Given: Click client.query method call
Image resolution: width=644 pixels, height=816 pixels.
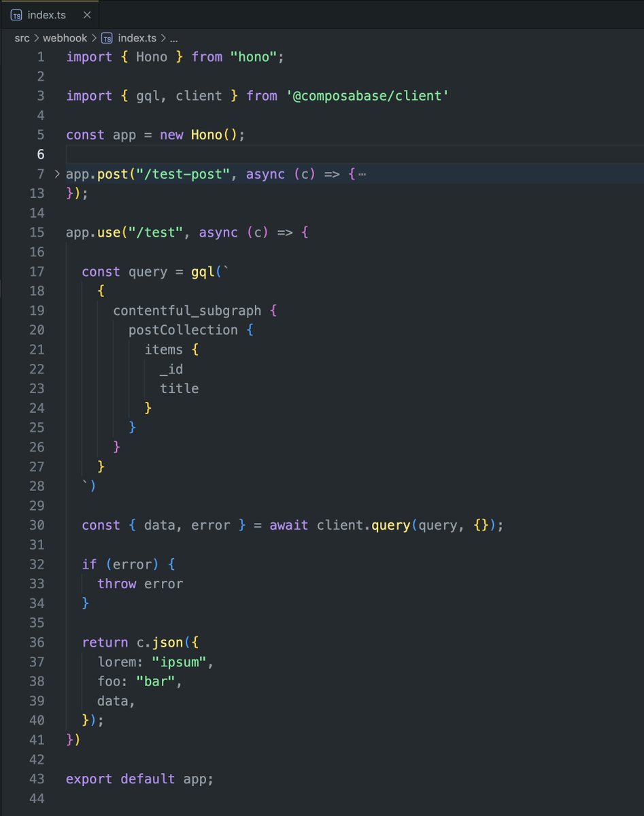Looking at the screenshot, I should (x=362, y=525).
